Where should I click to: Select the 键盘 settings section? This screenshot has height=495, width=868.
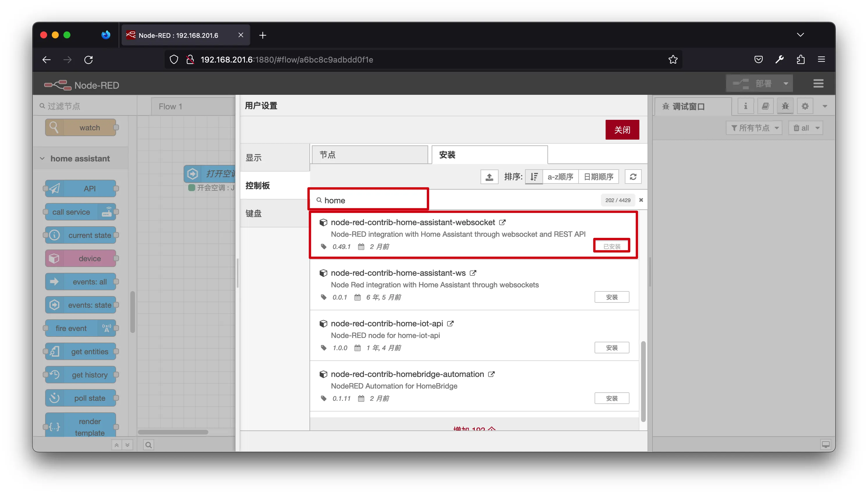[275, 213]
